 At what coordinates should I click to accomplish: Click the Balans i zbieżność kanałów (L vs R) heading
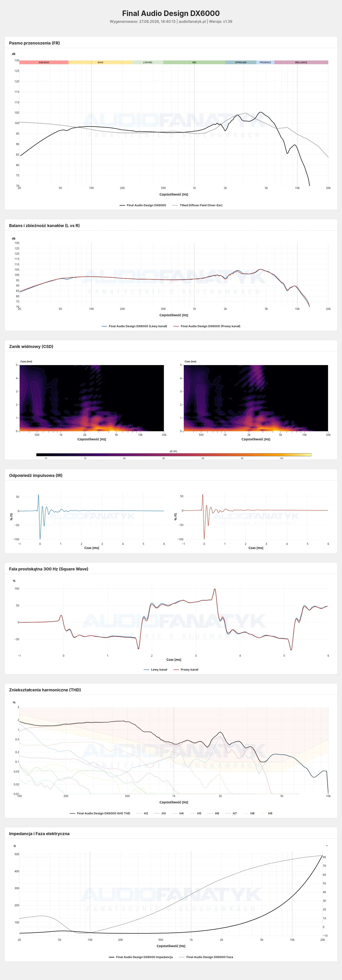44,226
